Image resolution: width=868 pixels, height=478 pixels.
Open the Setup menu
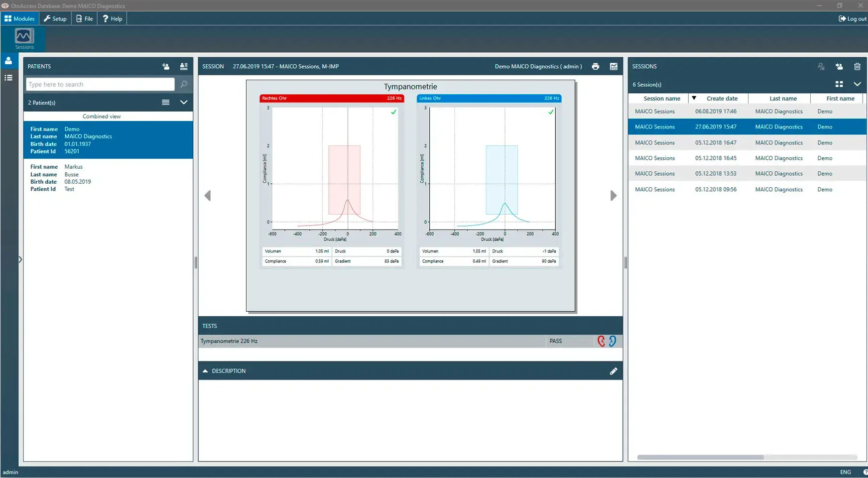tap(55, 18)
